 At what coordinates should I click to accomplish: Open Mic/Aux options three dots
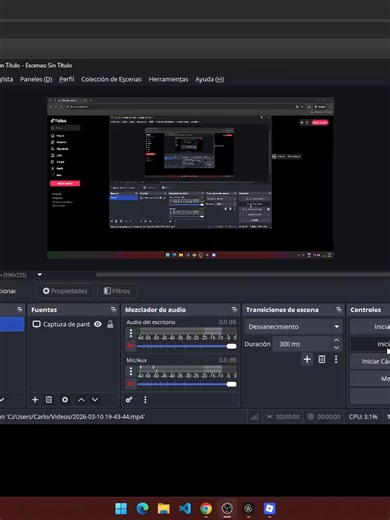131,371
